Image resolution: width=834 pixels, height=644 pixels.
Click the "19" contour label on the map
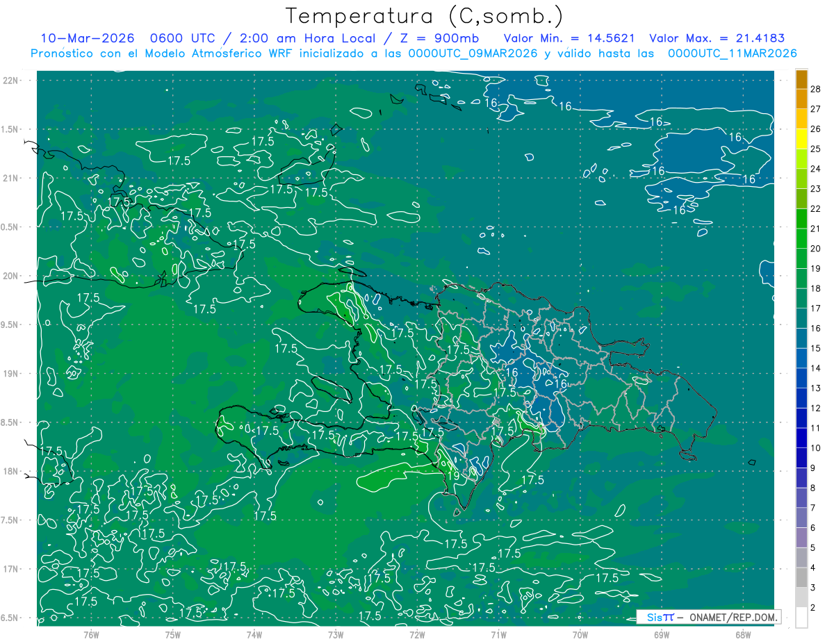[x=452, y=476]
